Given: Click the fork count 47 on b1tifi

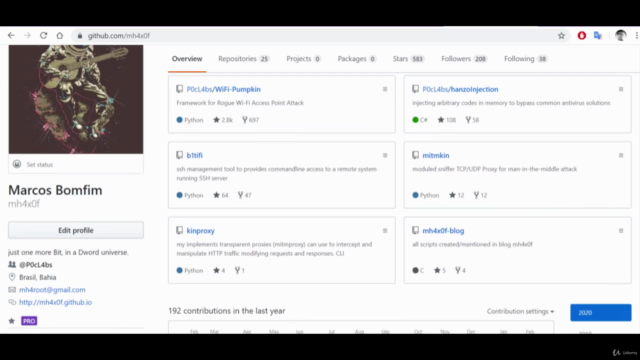Looking at the screenshot, I should [x=244, y=195].
